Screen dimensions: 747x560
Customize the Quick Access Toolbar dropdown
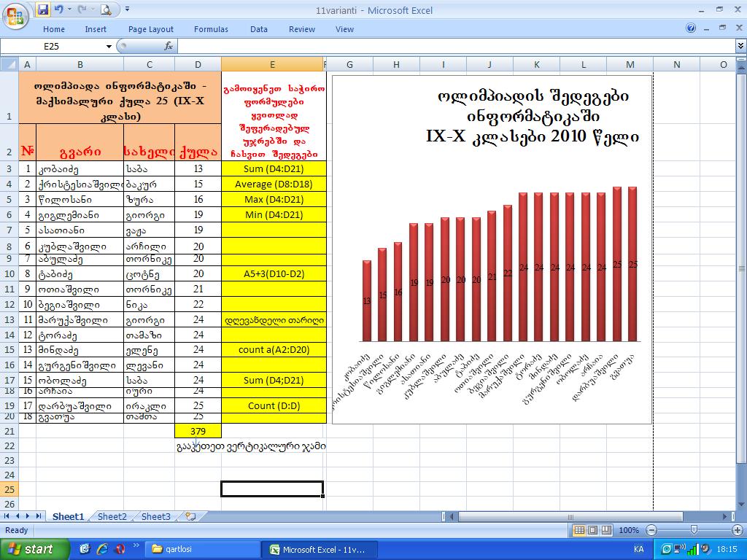(127, 9)
